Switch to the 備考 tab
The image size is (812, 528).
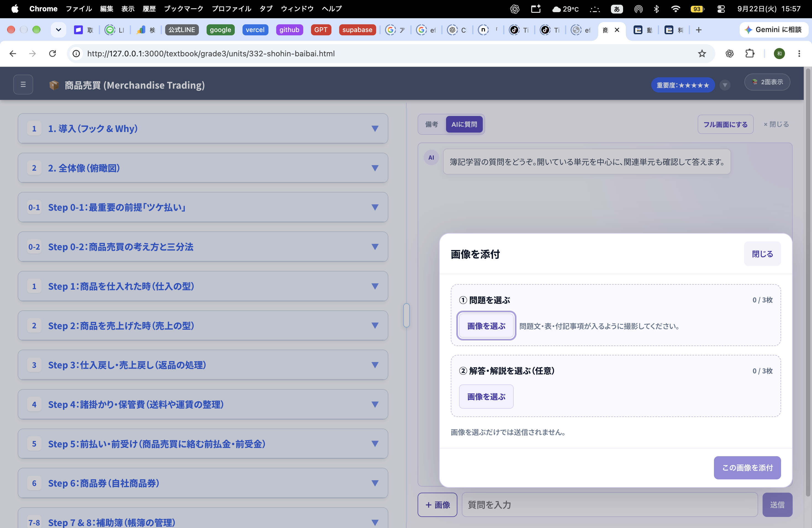tap(432, 124)
